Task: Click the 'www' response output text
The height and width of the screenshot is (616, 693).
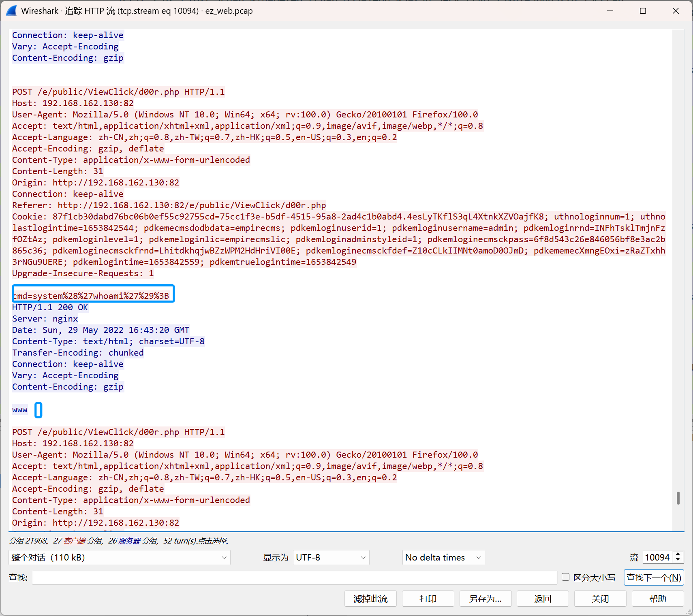Action: pos(20,409)
